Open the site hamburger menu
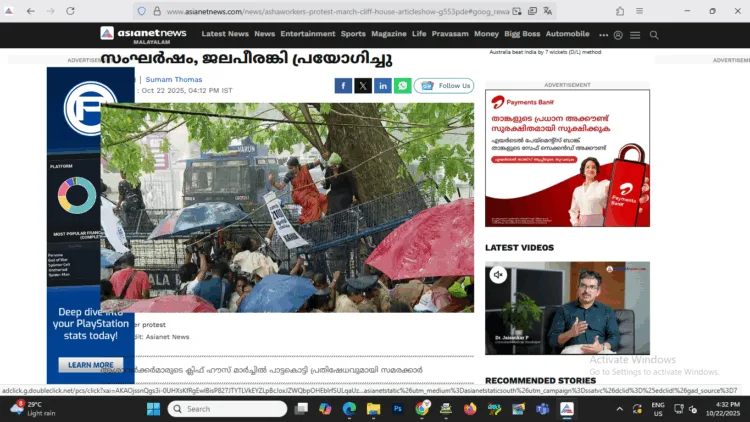Image resolution: width=750 pixels, height=422 pixels. pyautogui.click(x=636, y=34)
